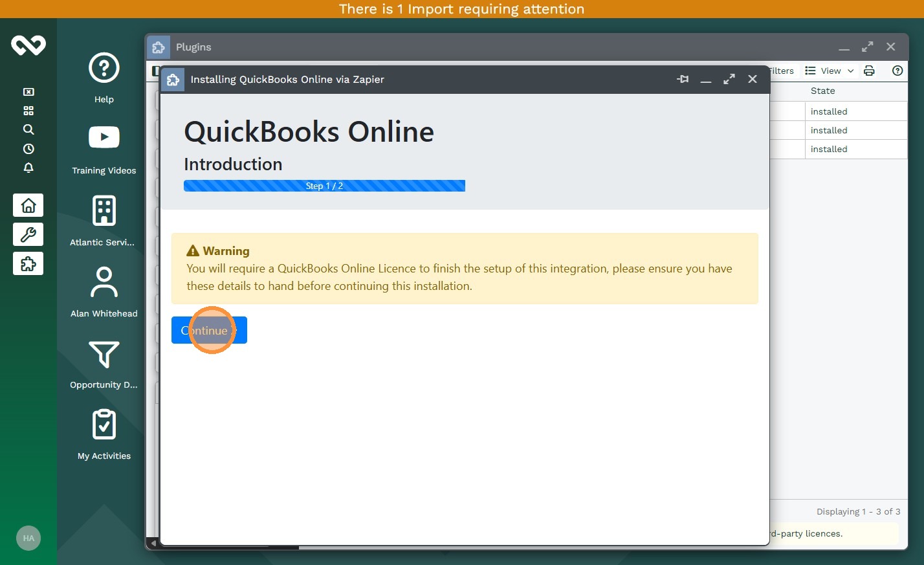Maximize the Plugins window

pos(868,47)
